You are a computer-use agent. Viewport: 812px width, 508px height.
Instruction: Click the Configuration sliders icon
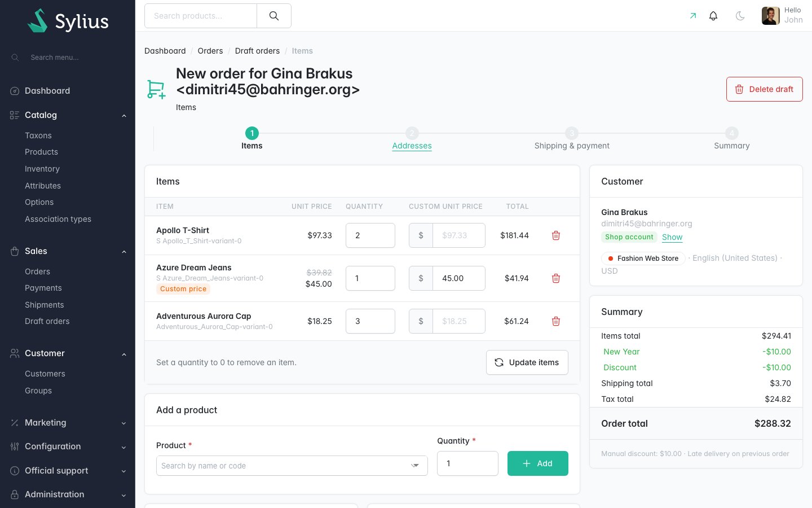15,446
